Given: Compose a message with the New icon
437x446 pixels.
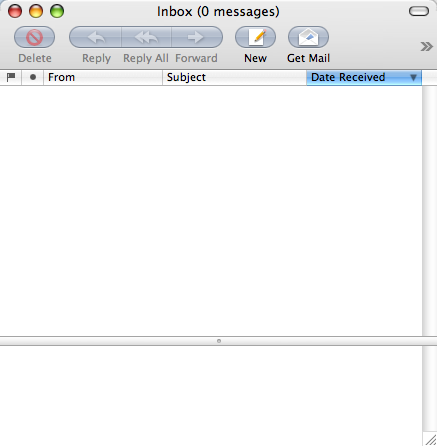Looking at the screenshot, I should (255, 37).
